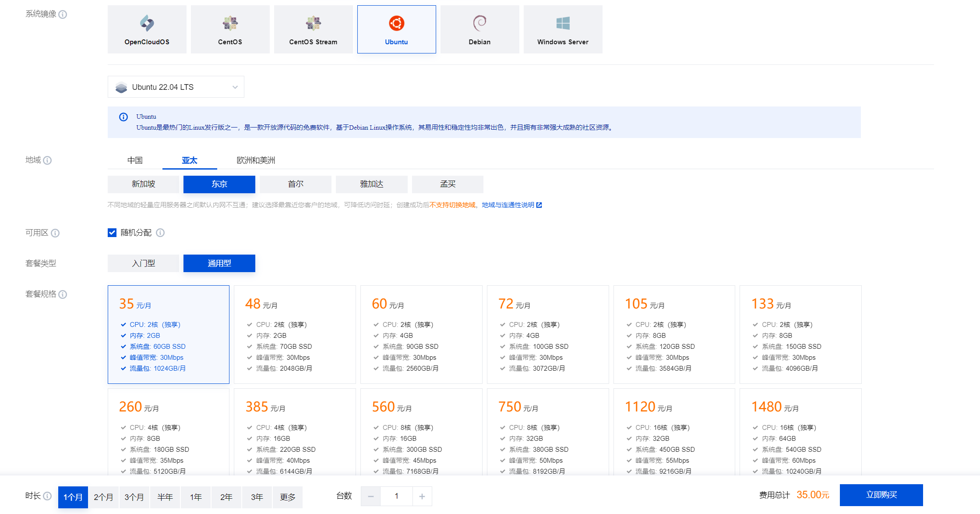Click the info icon beside 系统镜像
The height and width of the screenshot is (514, 980).
pyautogui.click(x=63, y=14)
